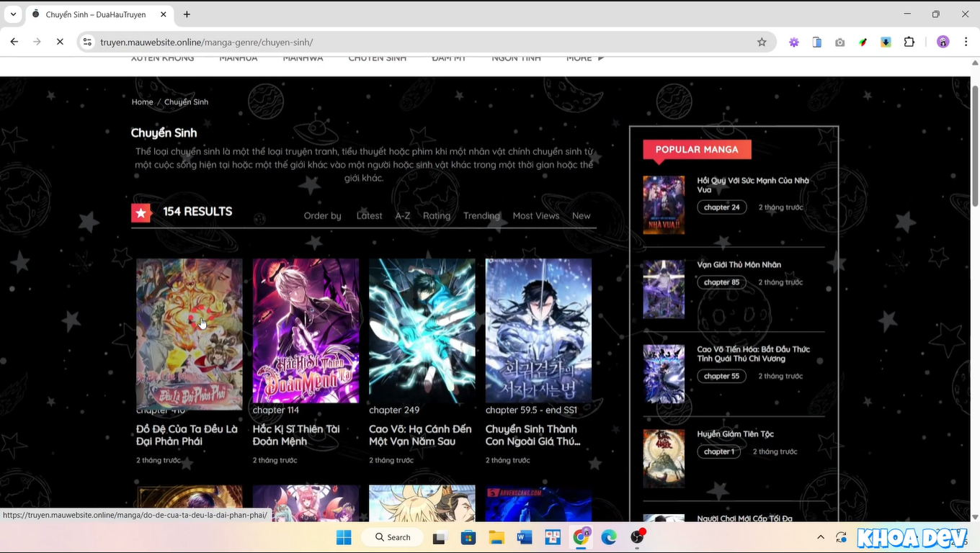Close the Chuyển Sinh – DuaHauTruyen tab
980x553 pixels.
click(164, 14)
